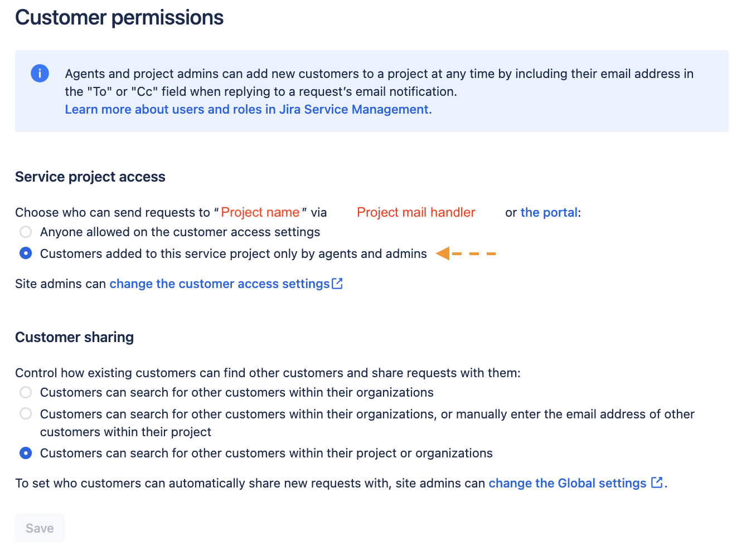
Task: Select "Customers can search for other customers within their organizations"
Action: [26, 392]
